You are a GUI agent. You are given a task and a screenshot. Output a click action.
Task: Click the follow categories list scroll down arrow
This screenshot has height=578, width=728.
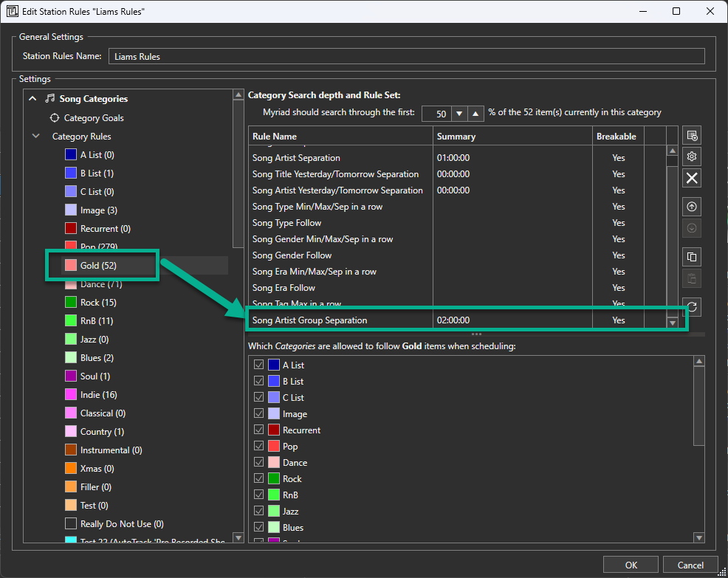click(699, 537)
